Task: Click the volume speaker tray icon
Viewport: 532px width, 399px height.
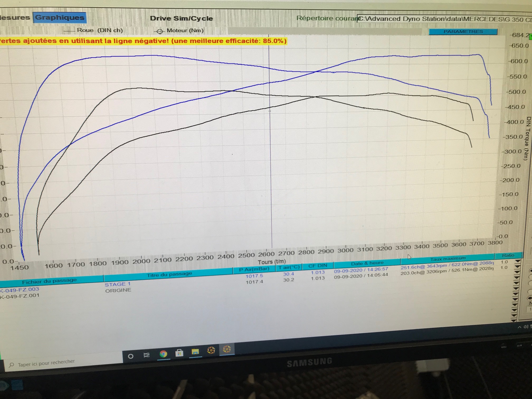Action: 526,327
